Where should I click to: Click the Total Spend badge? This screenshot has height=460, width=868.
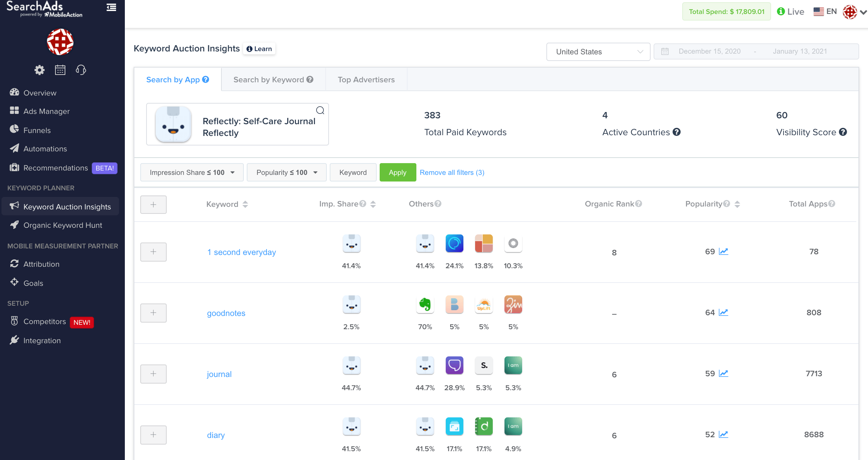click(x=727, y=11)
